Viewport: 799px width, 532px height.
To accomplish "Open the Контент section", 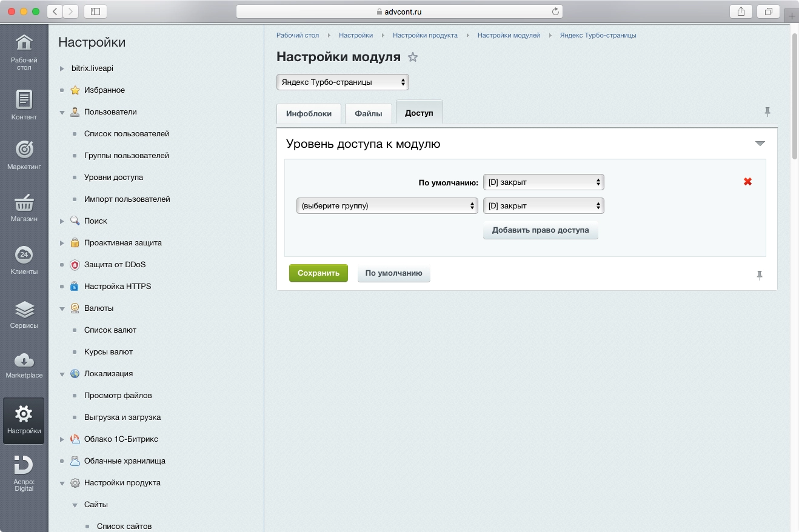I will coord(24,105).
